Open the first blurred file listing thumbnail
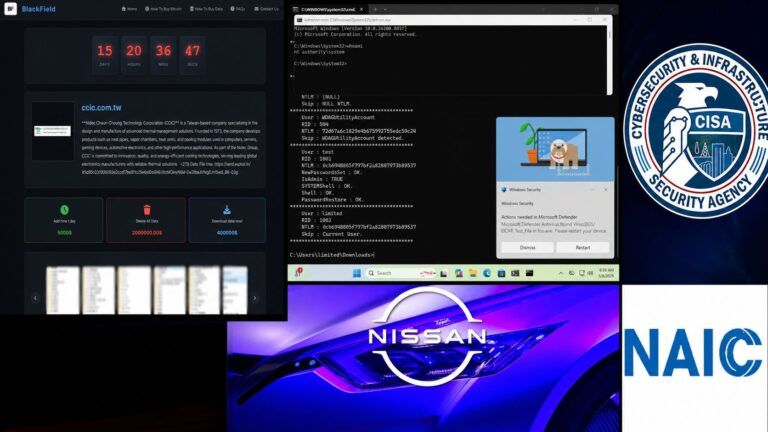 [63, 290]
